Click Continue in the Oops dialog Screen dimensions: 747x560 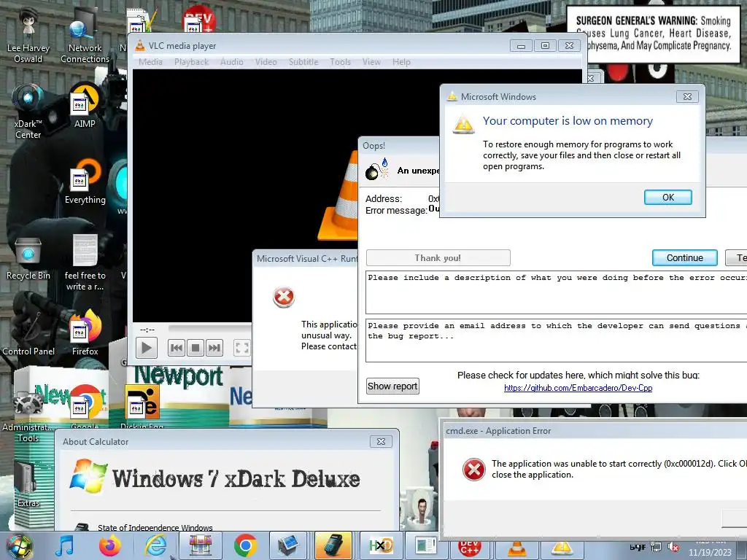click(684, 257)
